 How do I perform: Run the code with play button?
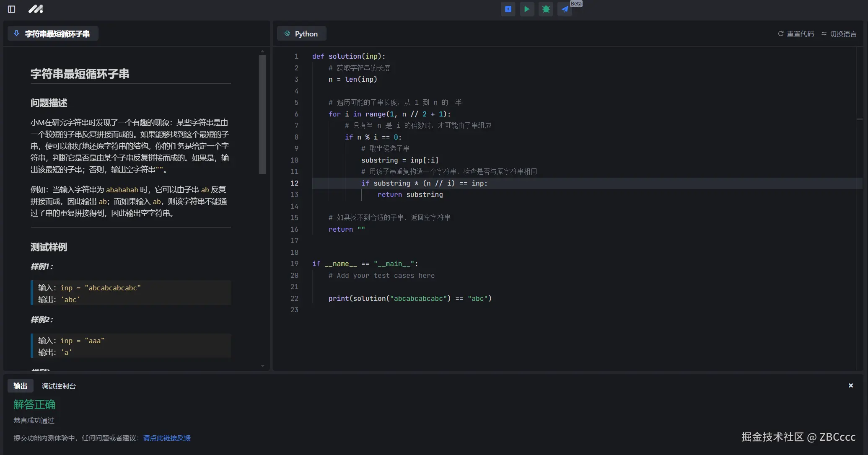[527, 9]
